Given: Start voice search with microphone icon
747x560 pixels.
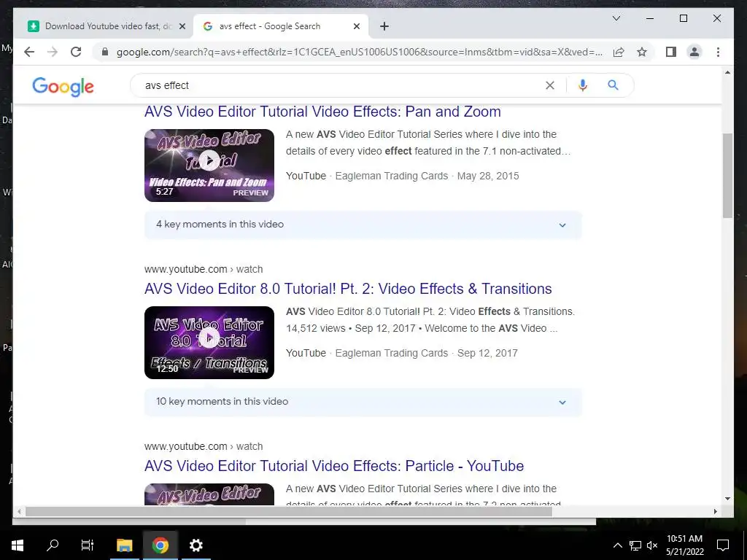Looking at the screenshot, I should tap(582, 85).
